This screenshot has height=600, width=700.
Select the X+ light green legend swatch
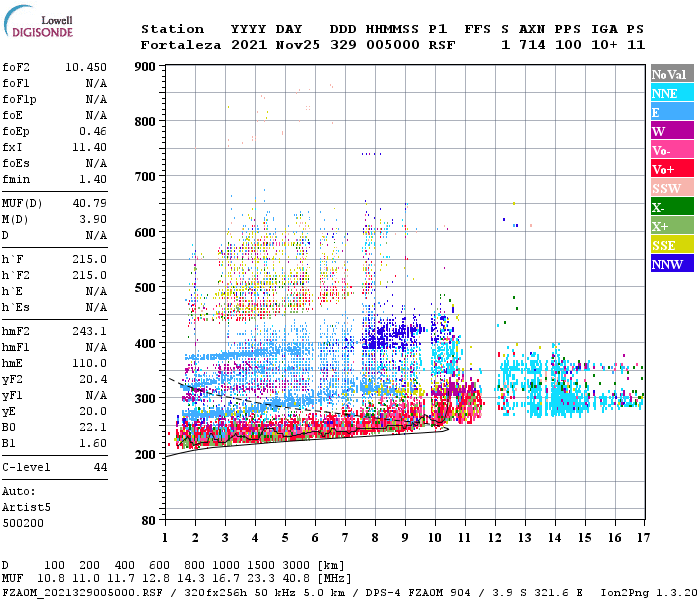click(x=672, y=226)
